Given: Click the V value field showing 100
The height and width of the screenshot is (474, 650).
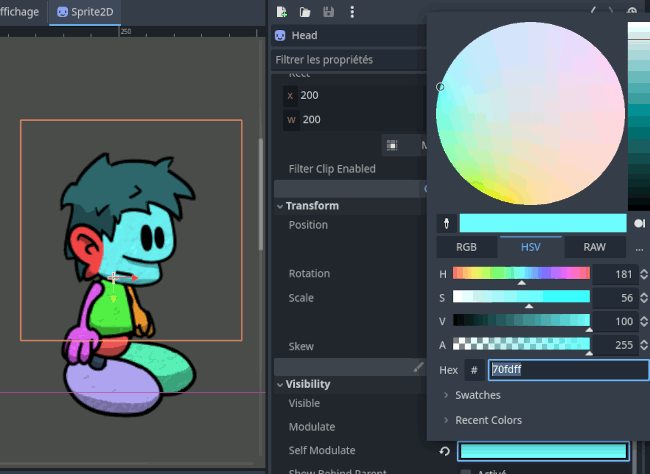Looking at the screenshot, I should coord(615,321).
